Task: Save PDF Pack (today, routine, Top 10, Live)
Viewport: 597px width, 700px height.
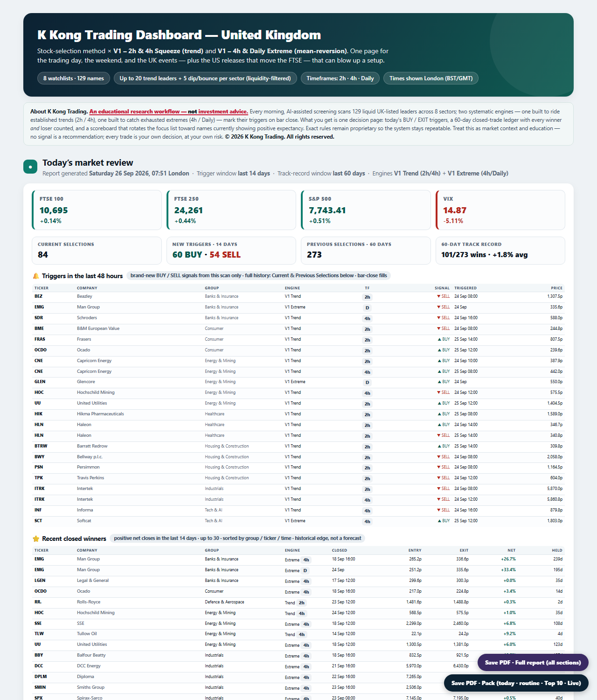Action: pyautogui.click(x=516, y=683)
